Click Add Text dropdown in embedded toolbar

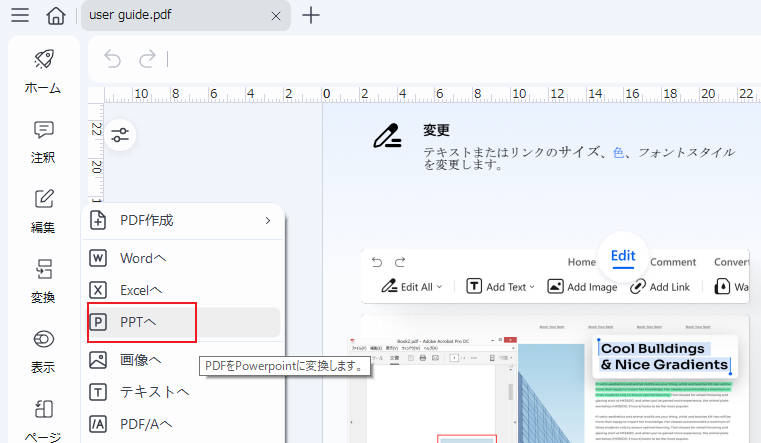(x=500, y=287)
